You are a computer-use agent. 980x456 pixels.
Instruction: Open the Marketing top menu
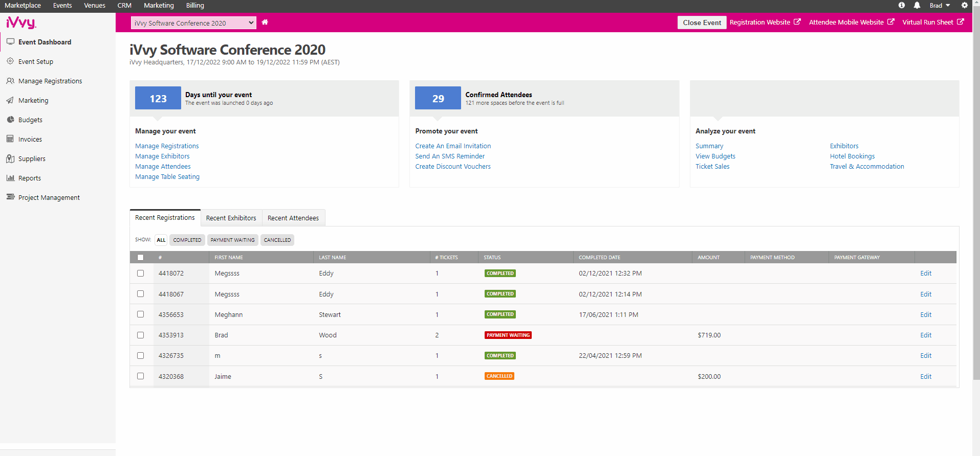(x=159, y=5)
